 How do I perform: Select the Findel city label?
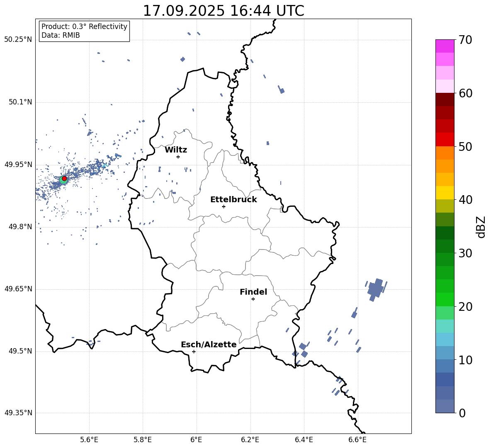coord(253,292)
